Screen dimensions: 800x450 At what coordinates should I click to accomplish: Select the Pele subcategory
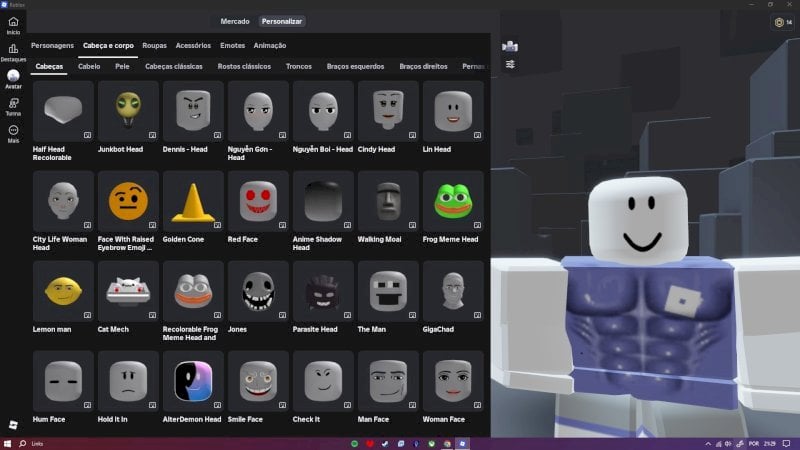point(122,66)
